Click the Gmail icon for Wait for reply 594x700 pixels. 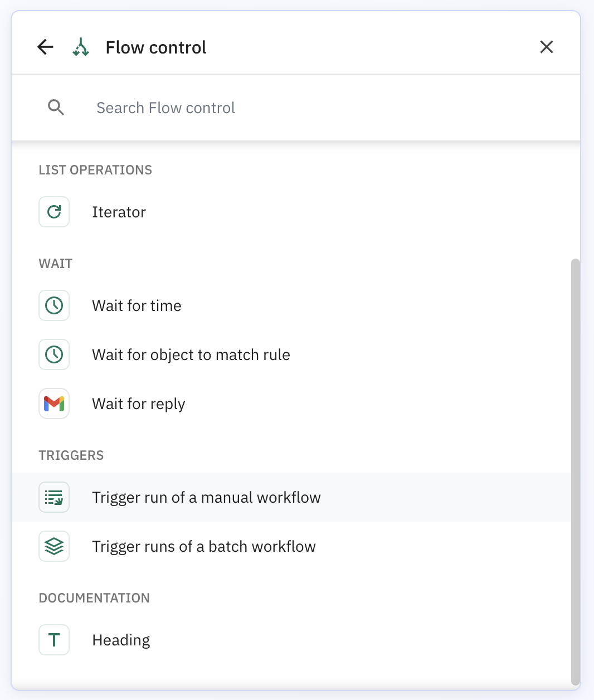54,404
